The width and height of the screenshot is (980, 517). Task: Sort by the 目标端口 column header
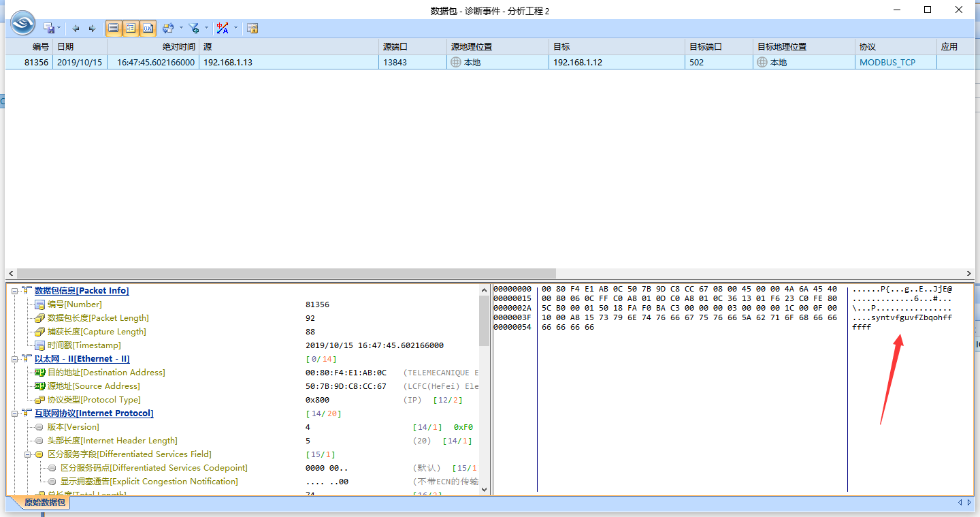[719, 47]
